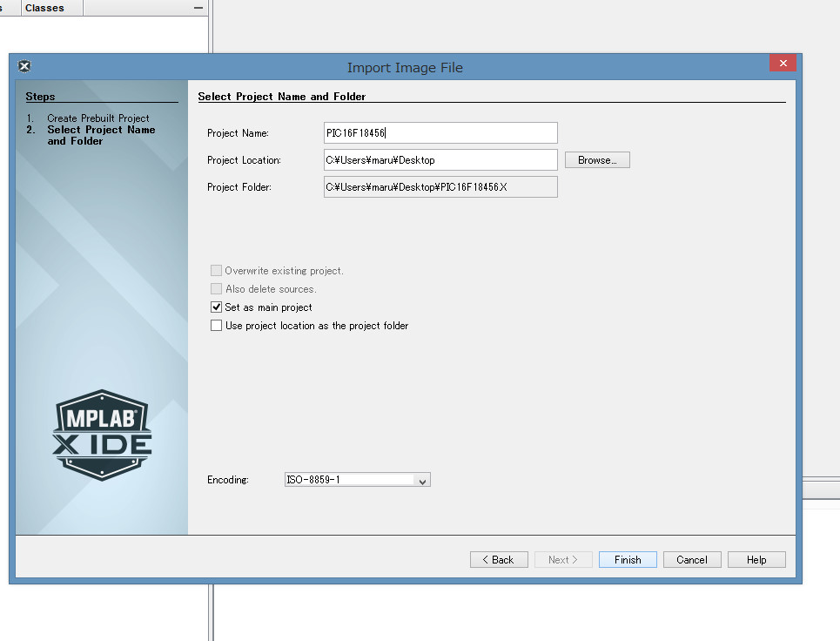This screenshot has height=641, width=840.
Task: Click the 'Encoding:' label
Action: click(x=228, y=480)
